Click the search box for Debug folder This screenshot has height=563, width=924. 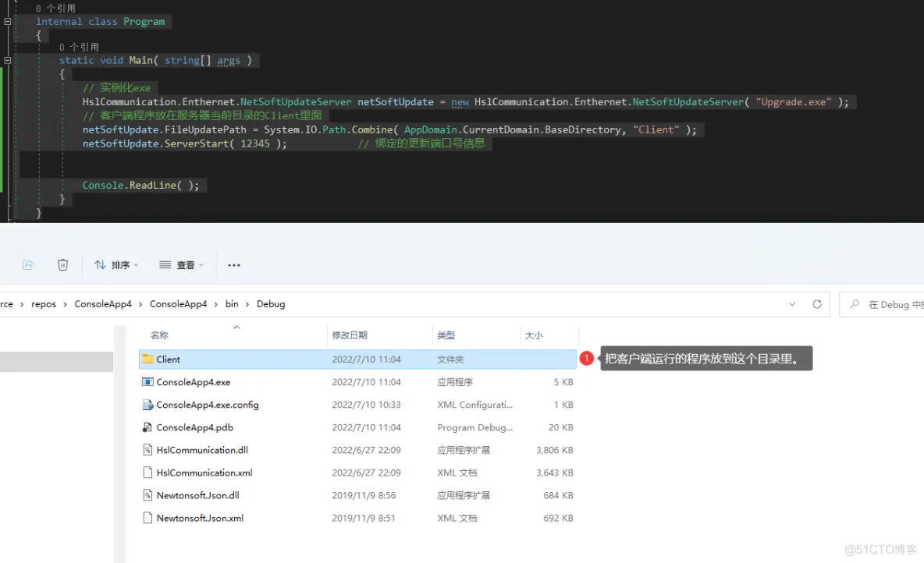point(882,304)
